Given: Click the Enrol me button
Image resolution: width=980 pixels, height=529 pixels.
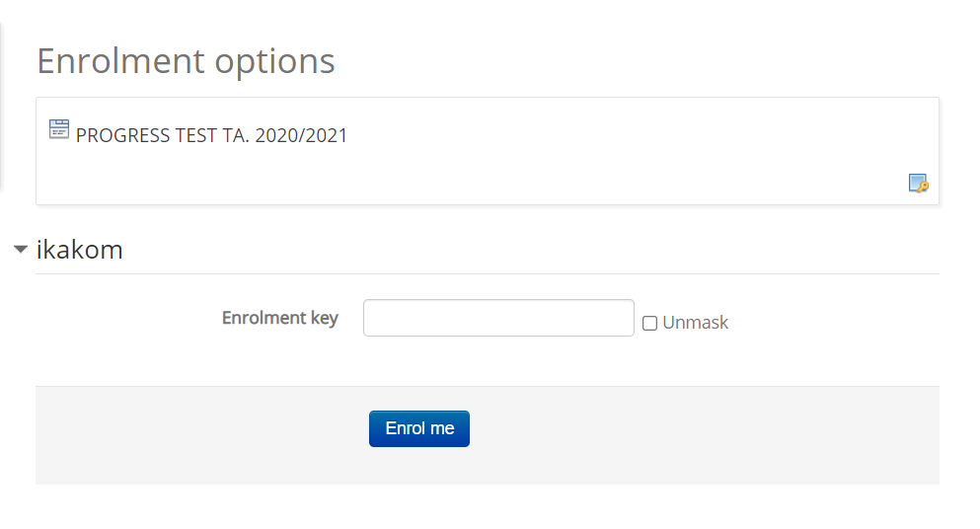Looking at the screenshot, I should tap(419, 429).
